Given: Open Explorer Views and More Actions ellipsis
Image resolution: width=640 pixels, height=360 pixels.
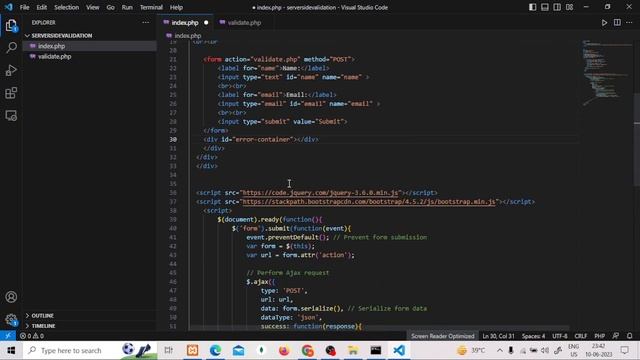Looking at the screenshot, I should (x=146, y=23).
